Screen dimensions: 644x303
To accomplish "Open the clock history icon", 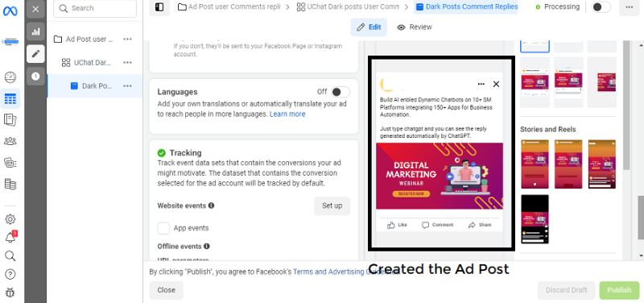I will [35, 76].
